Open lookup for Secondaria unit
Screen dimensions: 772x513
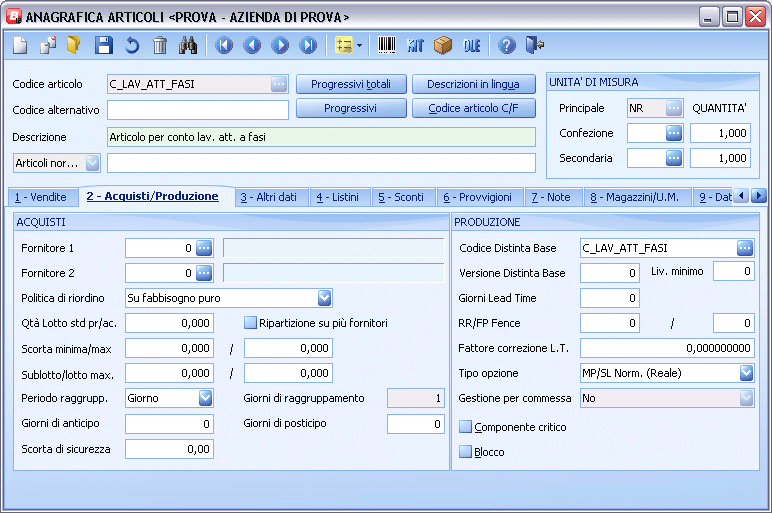pyautogui.click(x=674, y=158)
